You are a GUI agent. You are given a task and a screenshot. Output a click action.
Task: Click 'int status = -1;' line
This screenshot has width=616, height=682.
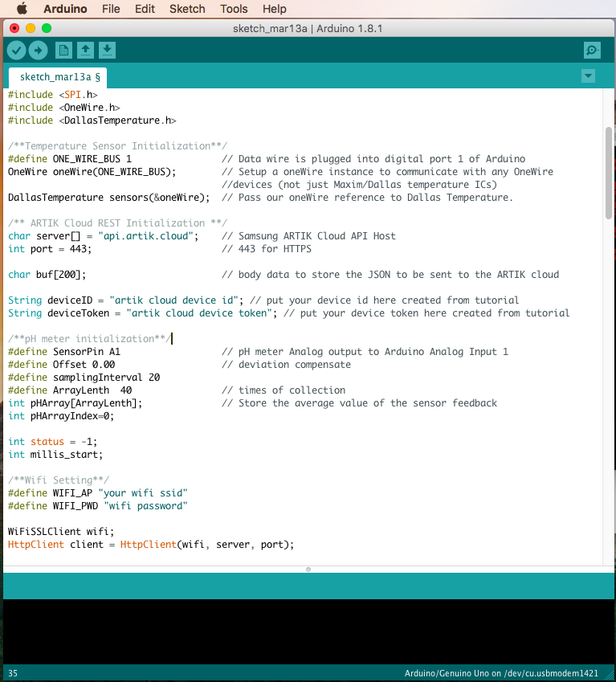click(x=52, y=442)
